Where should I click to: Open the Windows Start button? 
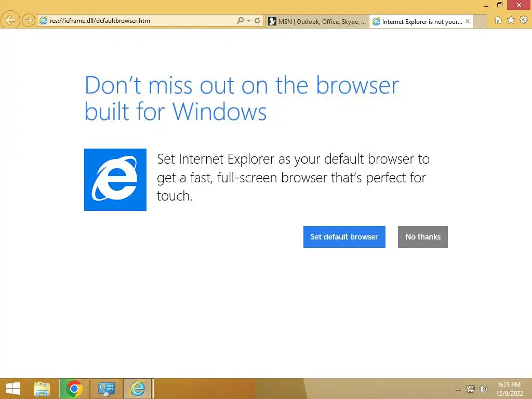coord(13,389)
